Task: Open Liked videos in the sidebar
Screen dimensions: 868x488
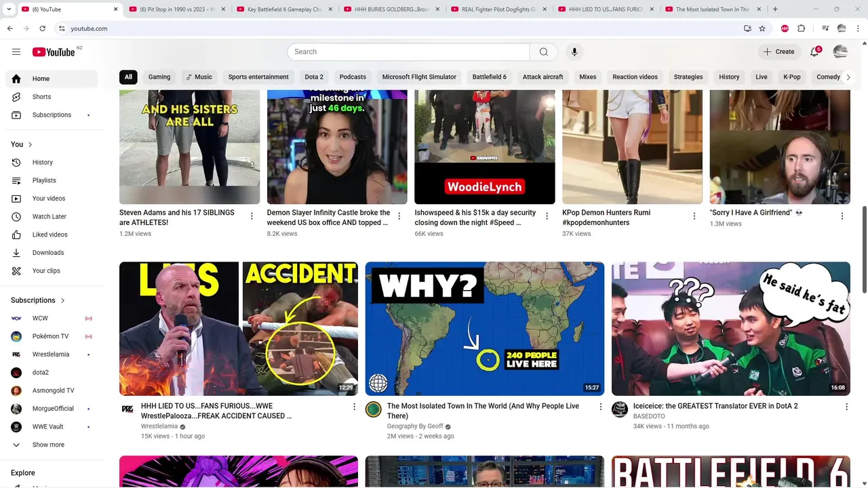Action: [x=52, y=235]
